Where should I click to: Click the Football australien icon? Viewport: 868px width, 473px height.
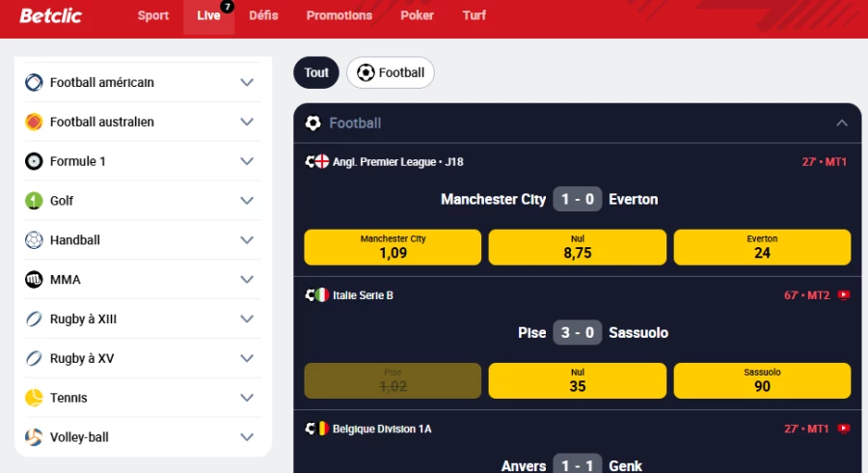click(34, 122)
